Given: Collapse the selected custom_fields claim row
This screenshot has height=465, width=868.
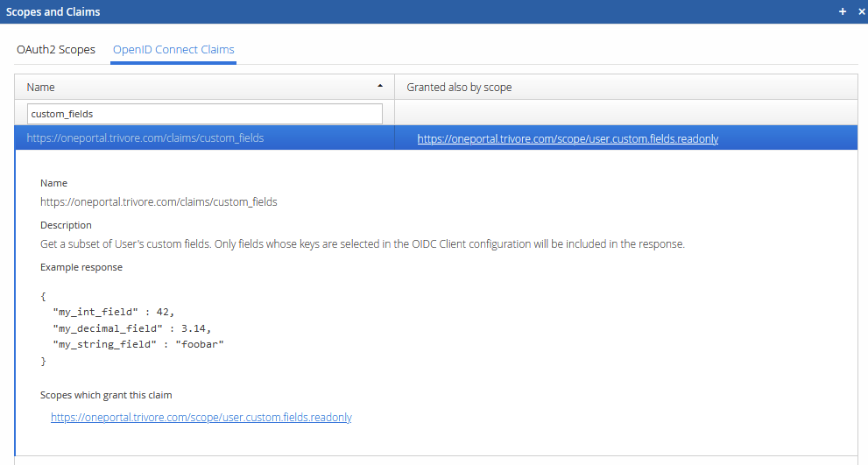Looking at the screenshot, I should click(x=145, y=138).
